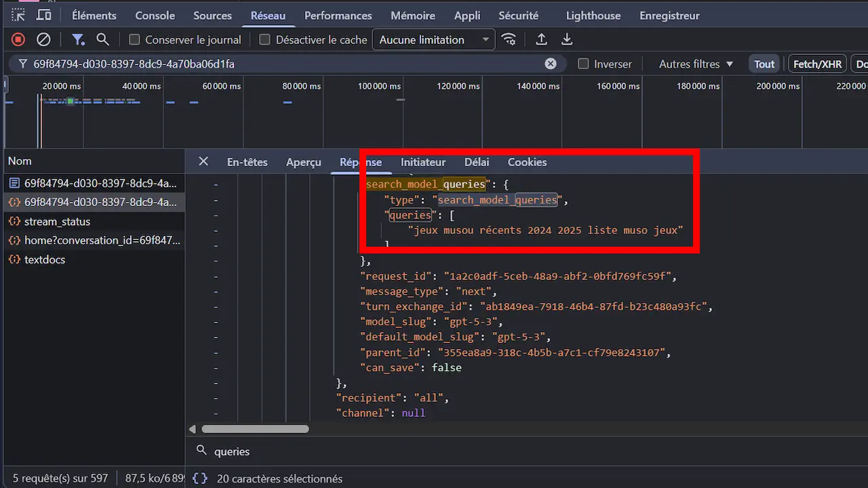This screenshot has width=868, height=488.
Task: Click "recipient": "all" line
Action: [x=393, y=397]
